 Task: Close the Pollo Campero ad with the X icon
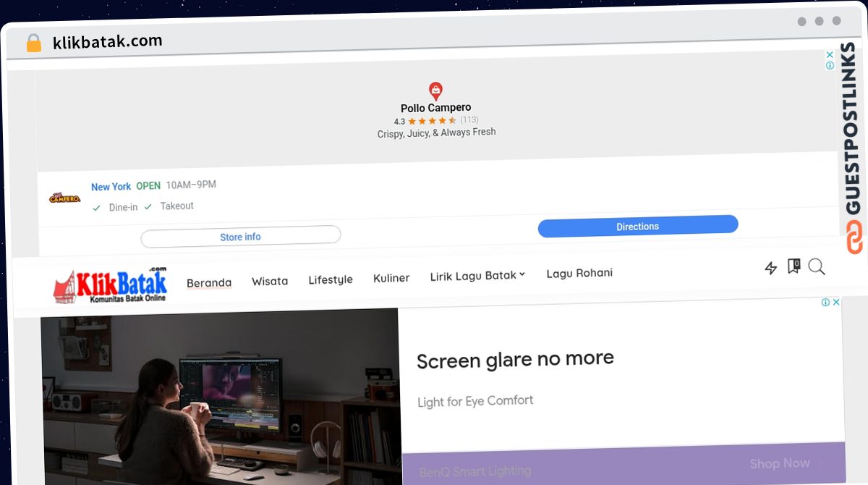pyautogui.click(x=830, y=55)
